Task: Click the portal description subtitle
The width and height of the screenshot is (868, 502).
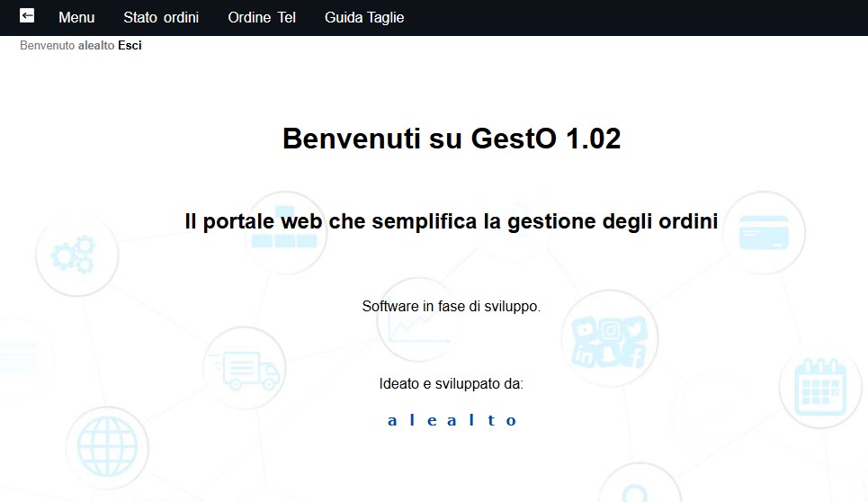Action: (452, 221)
